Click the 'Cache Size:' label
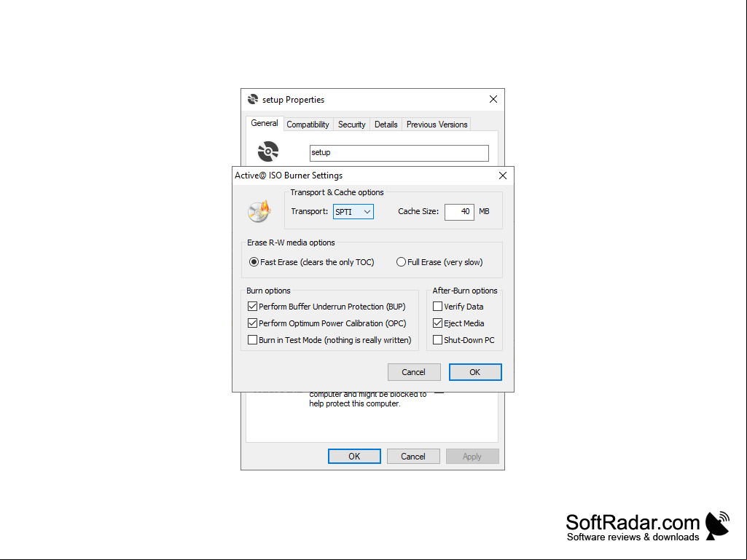The image size is (747, 560). [x=418, y=211]
